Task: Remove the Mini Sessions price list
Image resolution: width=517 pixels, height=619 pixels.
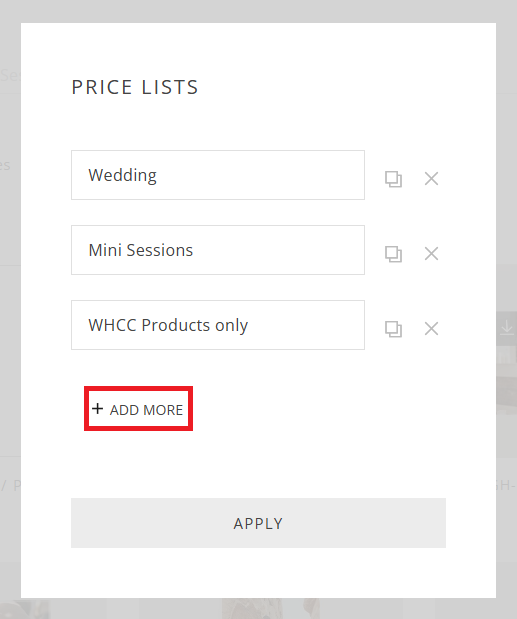Action: coord(431,253)
